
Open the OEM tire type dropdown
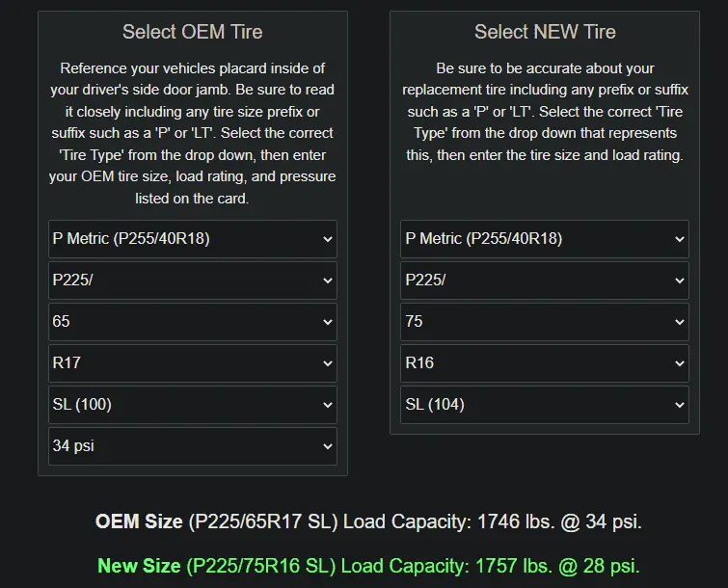pyautogui.click(x=192, y=239)
